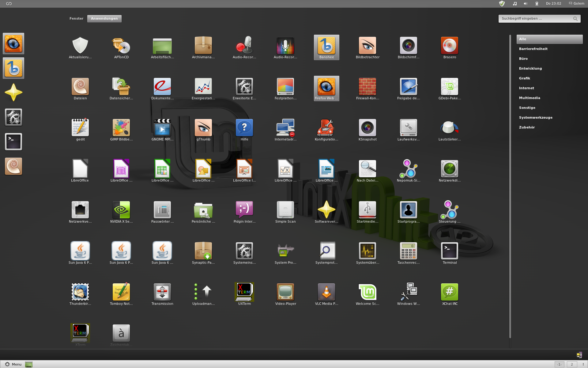Open Uploadmanager arrow icon
588x368 pixels.
pos(203,295)
